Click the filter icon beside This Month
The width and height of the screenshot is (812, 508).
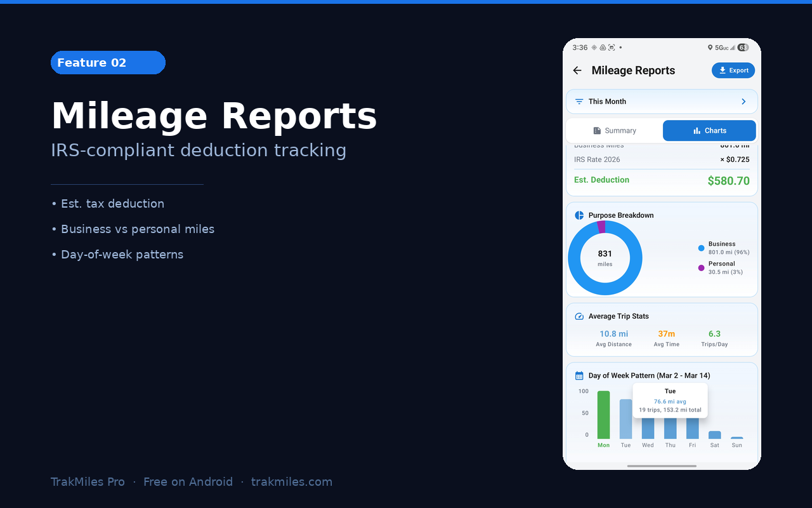[579, 101]
